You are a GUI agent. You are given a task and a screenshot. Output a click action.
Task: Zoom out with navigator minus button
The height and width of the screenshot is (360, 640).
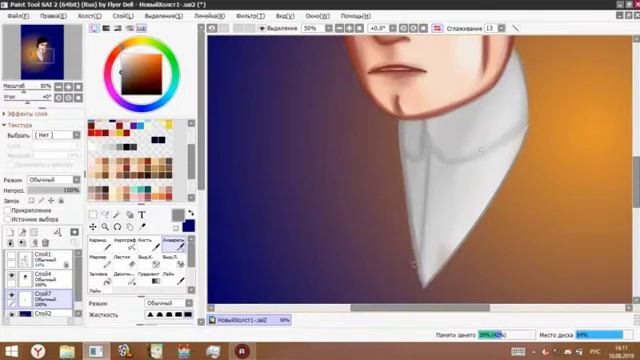59,87
